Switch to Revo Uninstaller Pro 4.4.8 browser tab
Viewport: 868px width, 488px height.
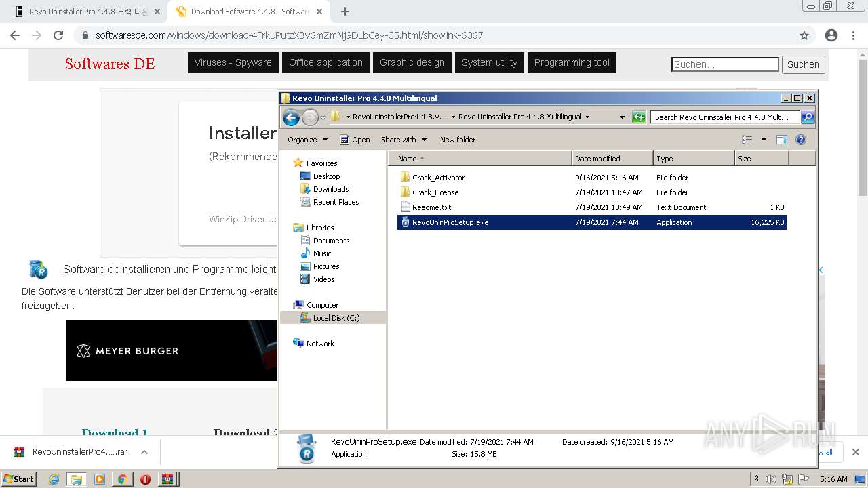click(88, 12)
